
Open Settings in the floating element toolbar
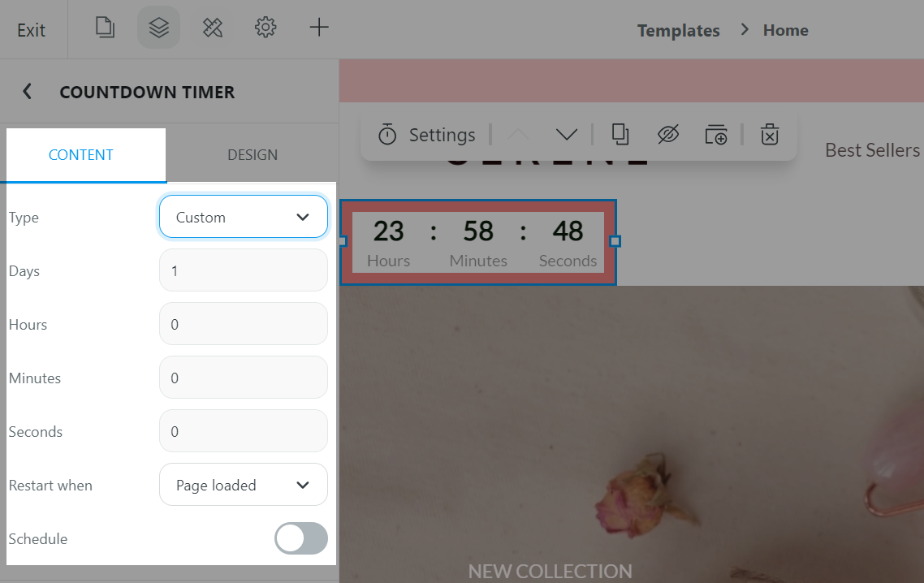pyautogui.click(x=427, y=135)
